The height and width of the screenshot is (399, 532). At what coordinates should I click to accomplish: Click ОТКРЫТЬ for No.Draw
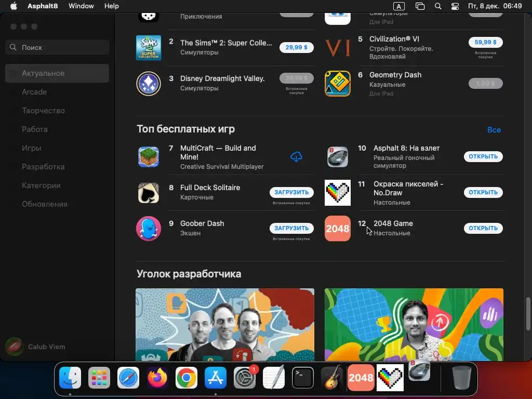[483, 192]
